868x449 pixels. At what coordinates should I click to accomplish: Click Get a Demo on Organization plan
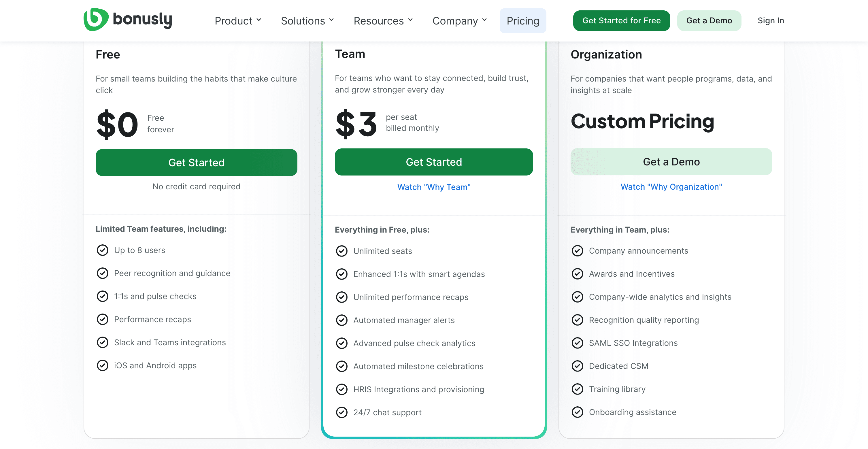[671, 162]
